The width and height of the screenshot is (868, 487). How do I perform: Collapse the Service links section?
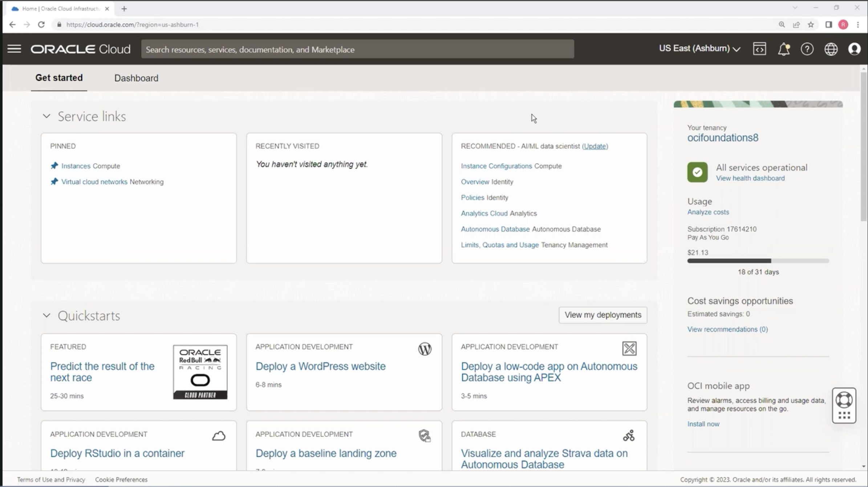[x=46, y=116]
